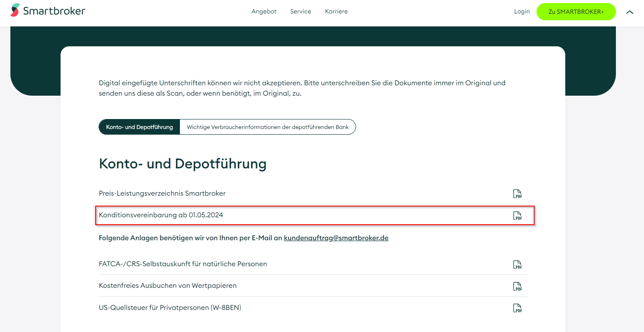Viewport: 644px width, 332px height.
Task: Click the Smartbroker wordmark text
Action: click(x=54, y=11)
